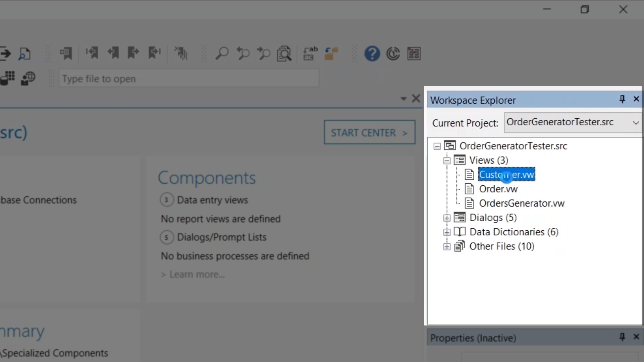Click the WebApp globe icon
The height and width of the screenshot is (362, 644).
click(x=28, y=78)
